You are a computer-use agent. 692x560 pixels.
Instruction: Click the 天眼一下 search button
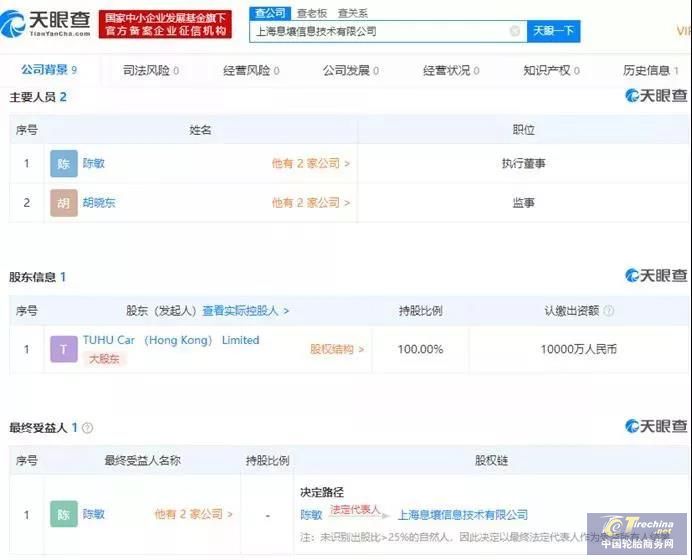pos(553,31)
